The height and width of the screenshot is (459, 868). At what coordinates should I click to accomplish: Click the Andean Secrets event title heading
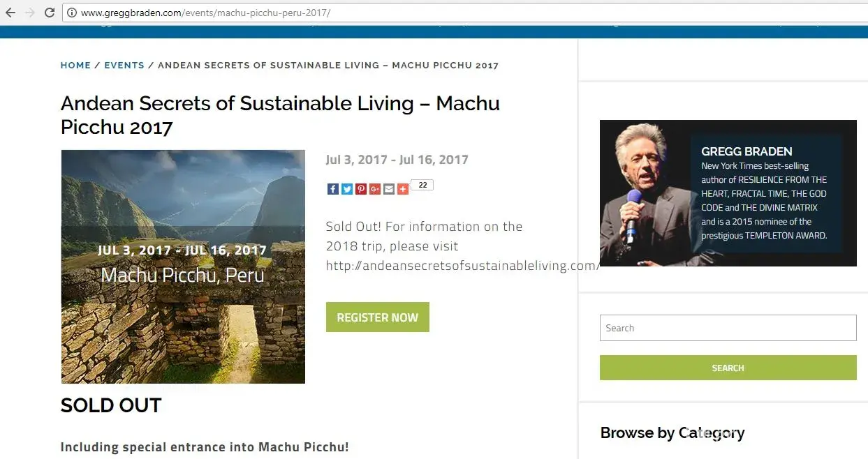click(x=280, y=115)
